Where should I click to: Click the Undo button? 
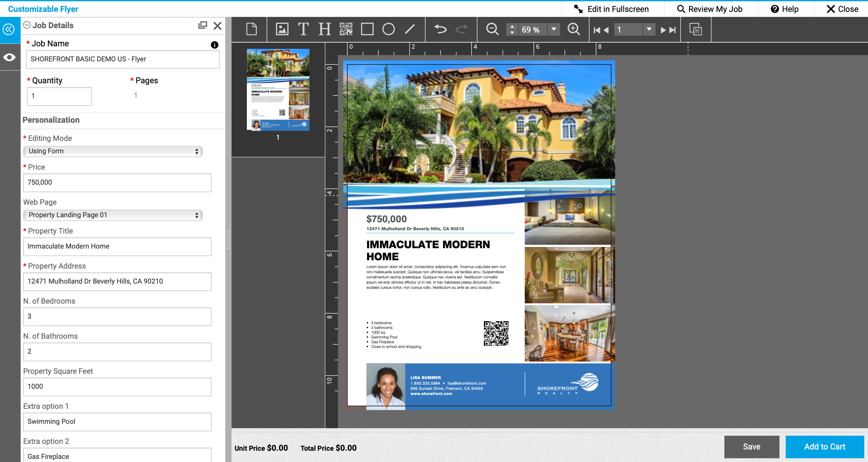pos(441,29)
